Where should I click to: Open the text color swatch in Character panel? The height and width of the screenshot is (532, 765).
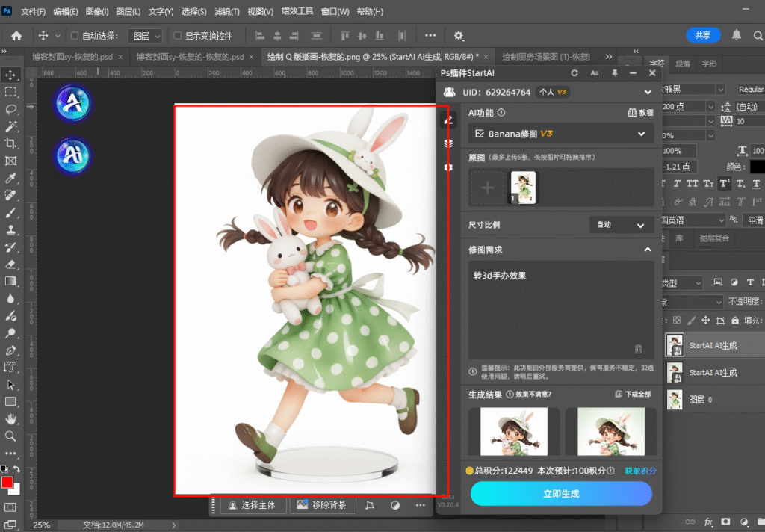point(757,166)
